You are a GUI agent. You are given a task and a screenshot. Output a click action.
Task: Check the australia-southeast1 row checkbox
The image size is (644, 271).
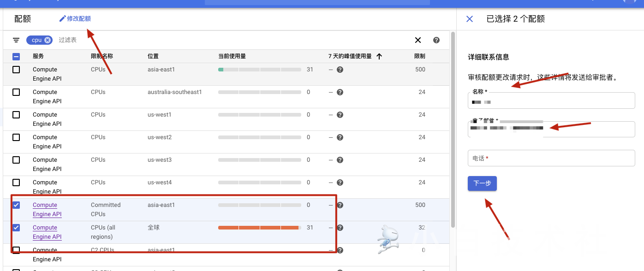tap(16, 92)
